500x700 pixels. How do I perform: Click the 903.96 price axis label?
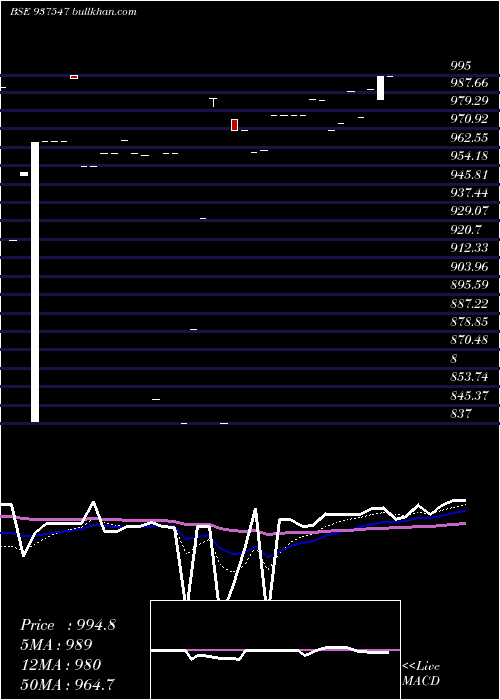[469, 267]
